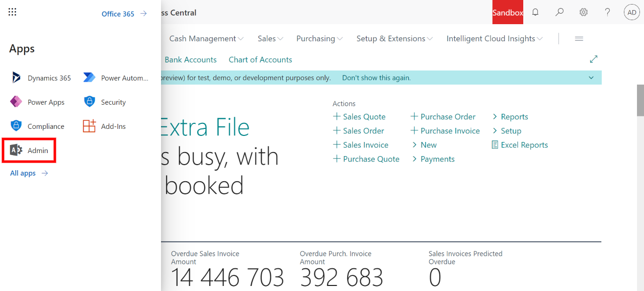This screenshot has width=644, height=291.
Task: Collapse the notification banner chevron
Action: (591, 78)
